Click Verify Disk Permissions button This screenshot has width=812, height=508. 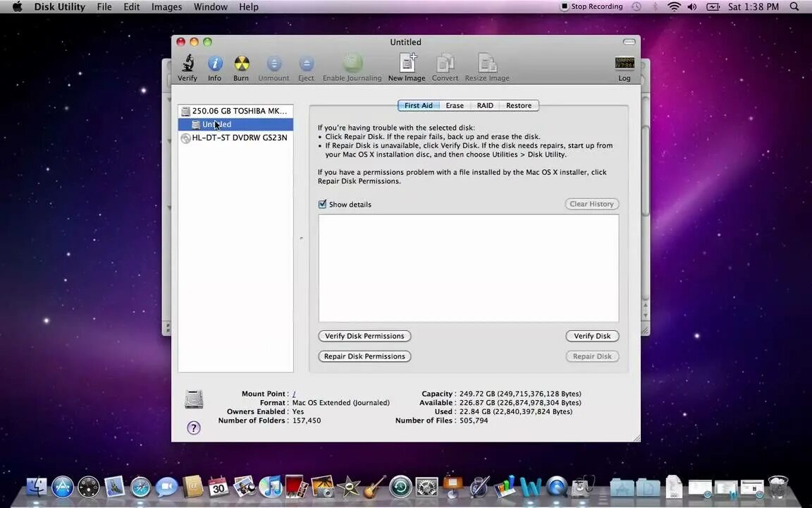point(364,336)
